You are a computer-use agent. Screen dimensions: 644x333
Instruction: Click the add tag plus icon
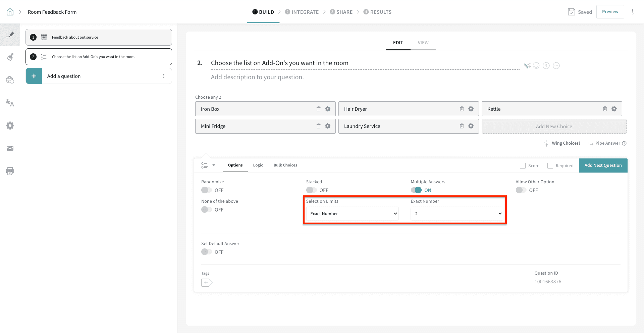(206, 283)
